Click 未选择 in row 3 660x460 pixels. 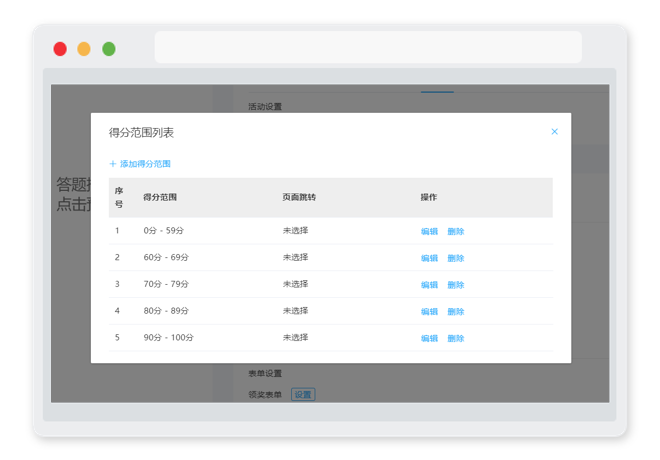295,284
